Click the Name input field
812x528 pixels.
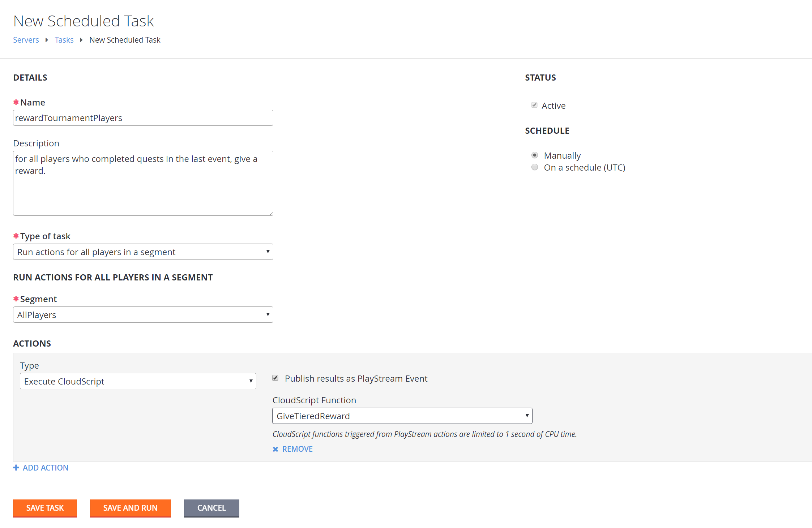(143, 117)
